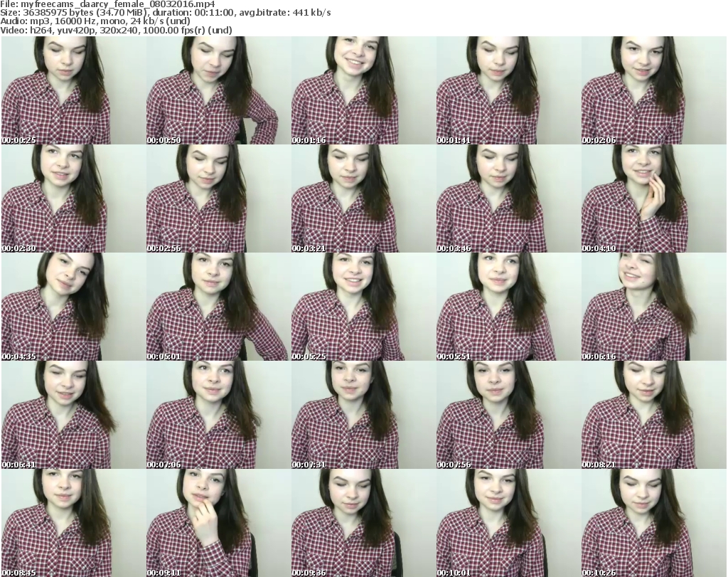Select the thumbnail stamped 00:02:30
728x577 pixels.
tap(73, 198)
